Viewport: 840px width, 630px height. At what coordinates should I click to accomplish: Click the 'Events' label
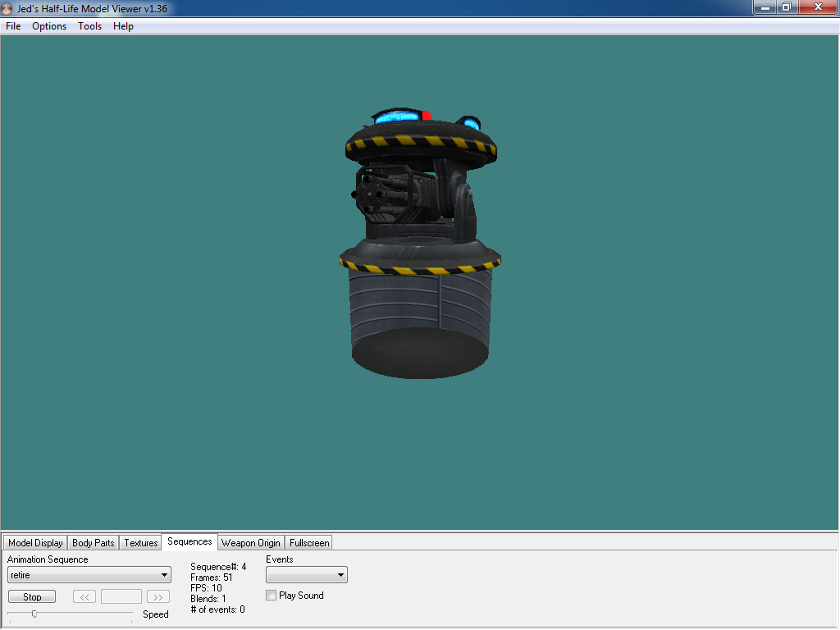(280, 559)
